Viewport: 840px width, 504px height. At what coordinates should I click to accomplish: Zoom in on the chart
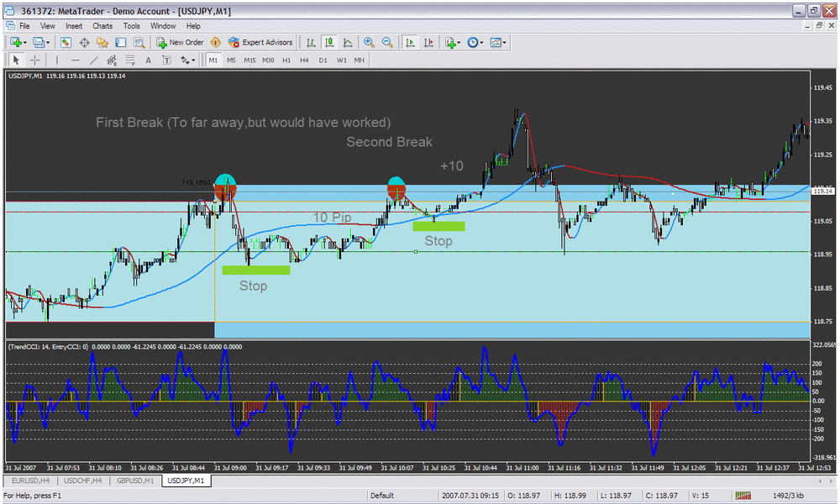(x=369, y=42)
